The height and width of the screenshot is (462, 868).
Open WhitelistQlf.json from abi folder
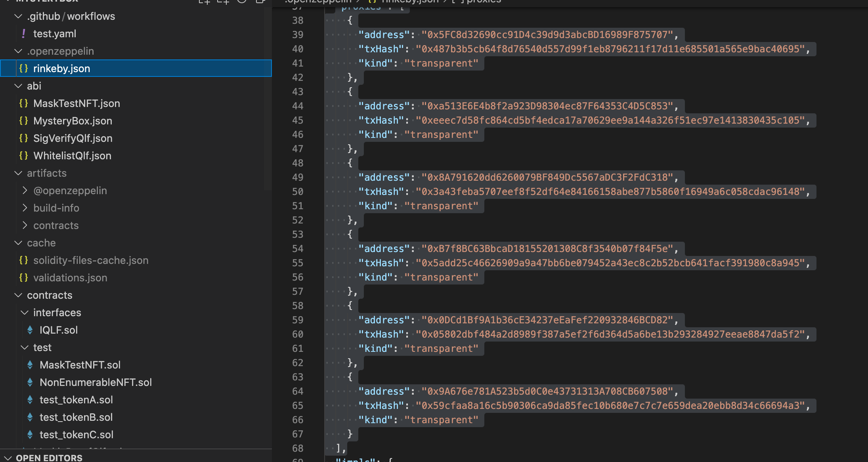click(x=72, y=156)
